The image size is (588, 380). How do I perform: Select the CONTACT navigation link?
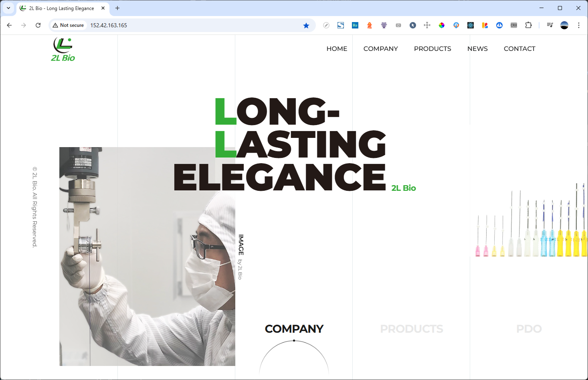[519, 49]
